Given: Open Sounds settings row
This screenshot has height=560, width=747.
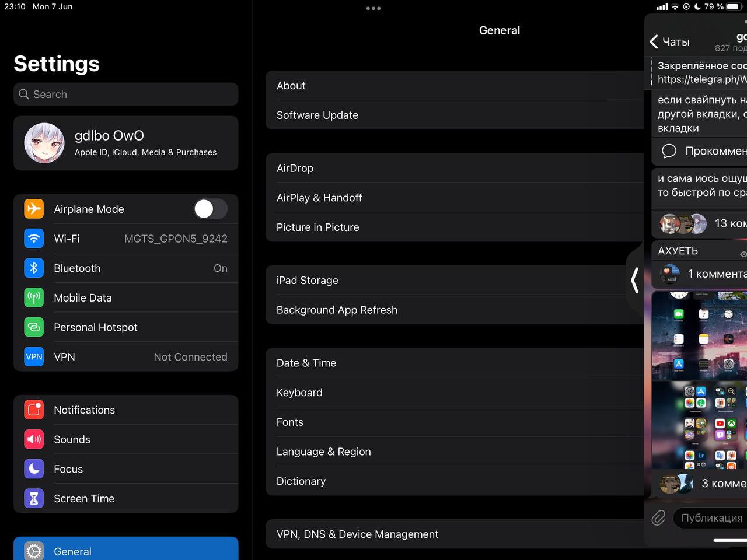Looking at the screenshot, I should (126, 439).
